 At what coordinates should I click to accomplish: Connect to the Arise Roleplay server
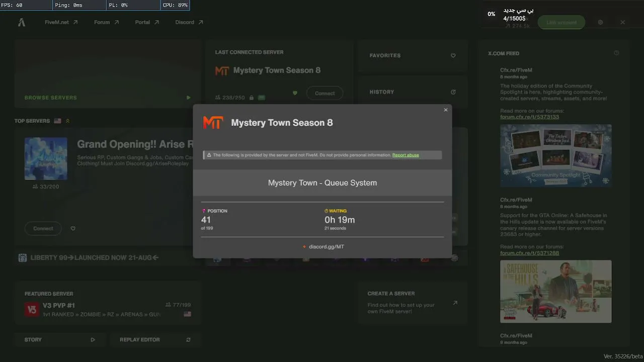[43, 228]
